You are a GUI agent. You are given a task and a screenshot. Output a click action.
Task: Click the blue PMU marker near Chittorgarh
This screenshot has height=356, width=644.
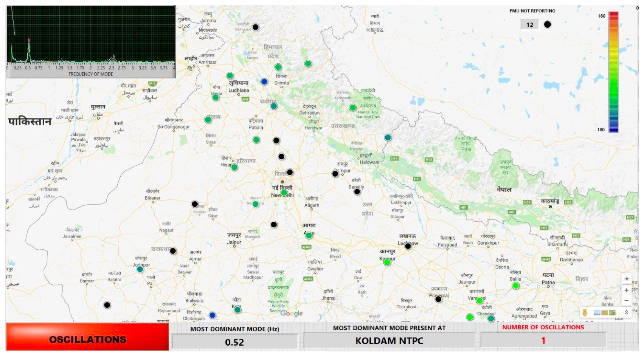click(x=212, y=315)
